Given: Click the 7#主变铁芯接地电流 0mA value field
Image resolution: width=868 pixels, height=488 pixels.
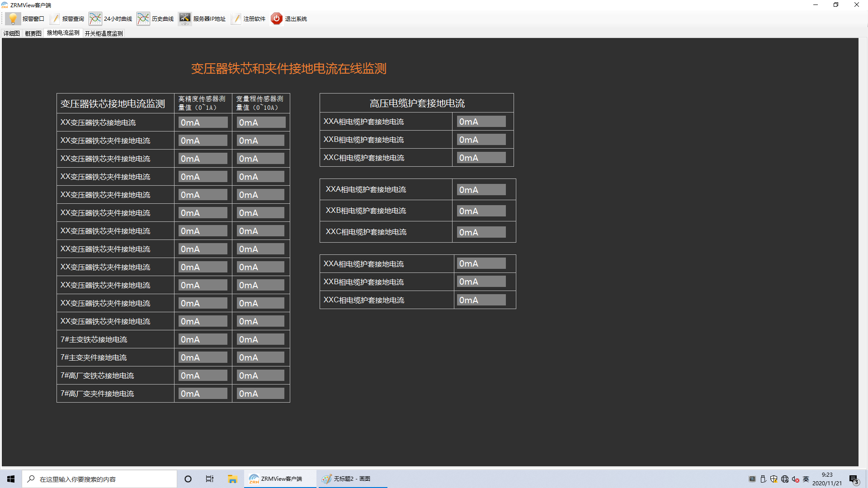Looking at the screenshot, I should pos(203,339).
